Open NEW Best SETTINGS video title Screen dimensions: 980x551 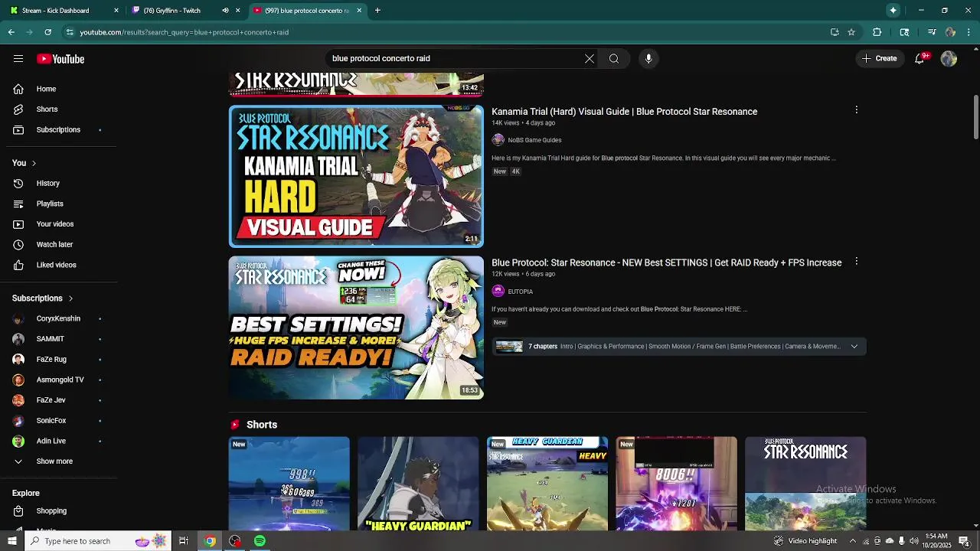pyautogui.click(x=666, y=262)
